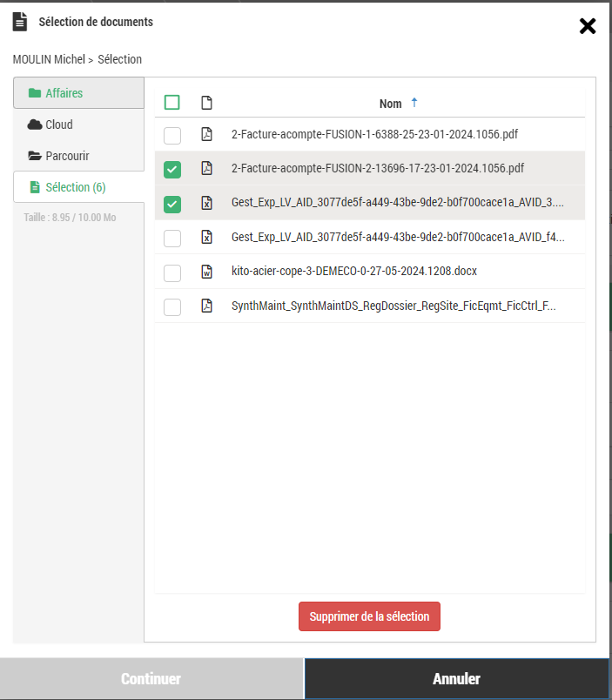Image resolution: width=612 pixels, height=700 pixels.
Task: Tick the kito-acier-cope docx checkbox
Action: click(x=172, y=273)
